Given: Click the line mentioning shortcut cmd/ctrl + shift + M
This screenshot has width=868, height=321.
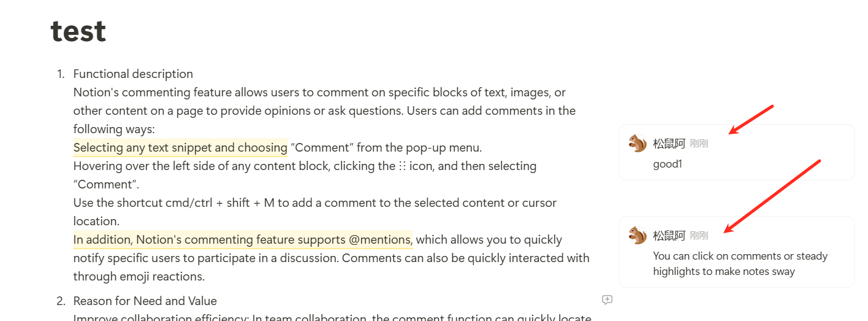Looking at the screenshot, I should tap(314, 203).
